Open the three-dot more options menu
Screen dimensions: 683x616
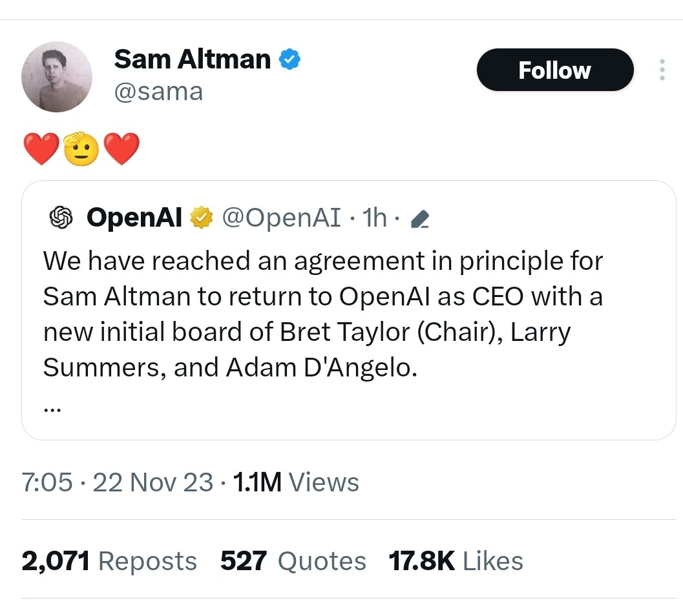click(662, 70)
